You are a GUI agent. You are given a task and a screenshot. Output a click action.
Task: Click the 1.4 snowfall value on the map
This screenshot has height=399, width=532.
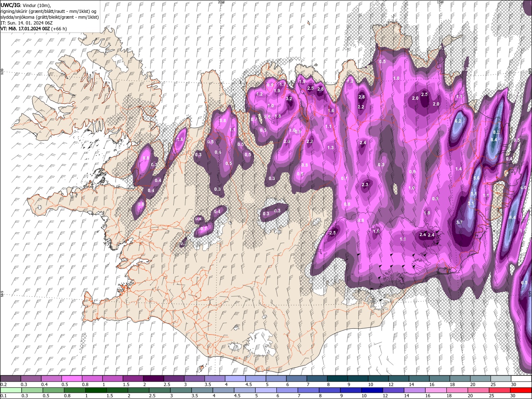[458, 169]
